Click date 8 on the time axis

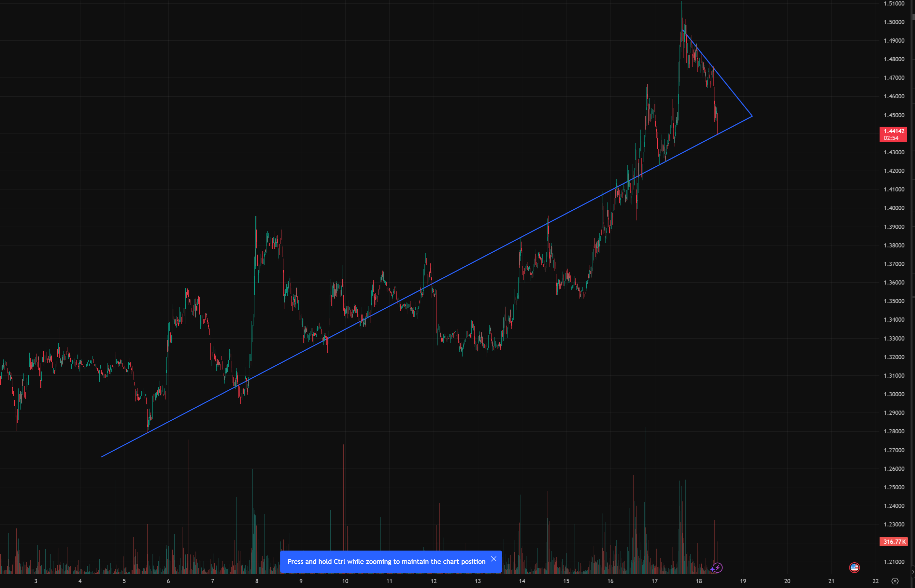[257, 581]
